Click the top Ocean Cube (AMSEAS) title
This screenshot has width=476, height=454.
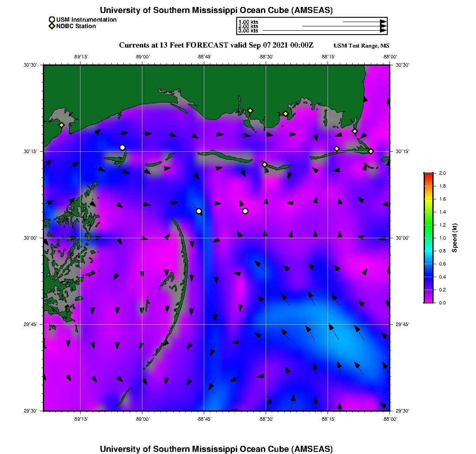coord(216,10)
